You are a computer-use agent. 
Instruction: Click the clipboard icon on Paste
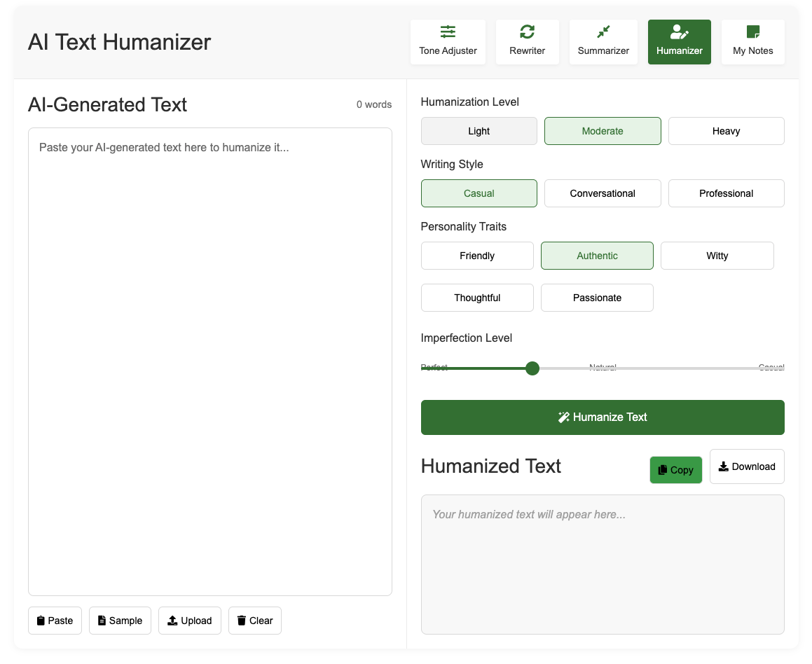pos(41,621)
